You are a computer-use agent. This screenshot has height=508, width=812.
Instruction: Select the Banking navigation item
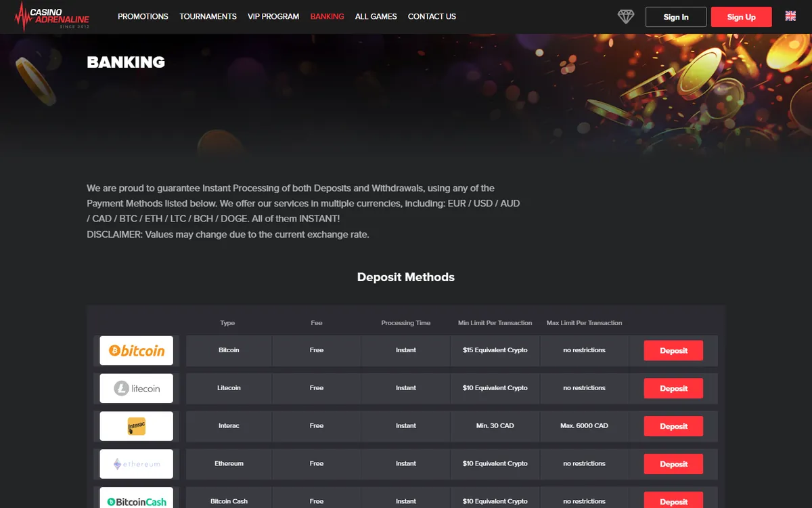pos(327,16)
